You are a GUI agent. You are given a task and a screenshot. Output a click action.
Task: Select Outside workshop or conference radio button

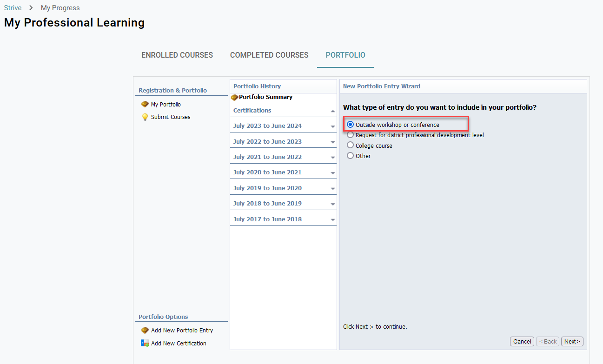tap(351, 125)
